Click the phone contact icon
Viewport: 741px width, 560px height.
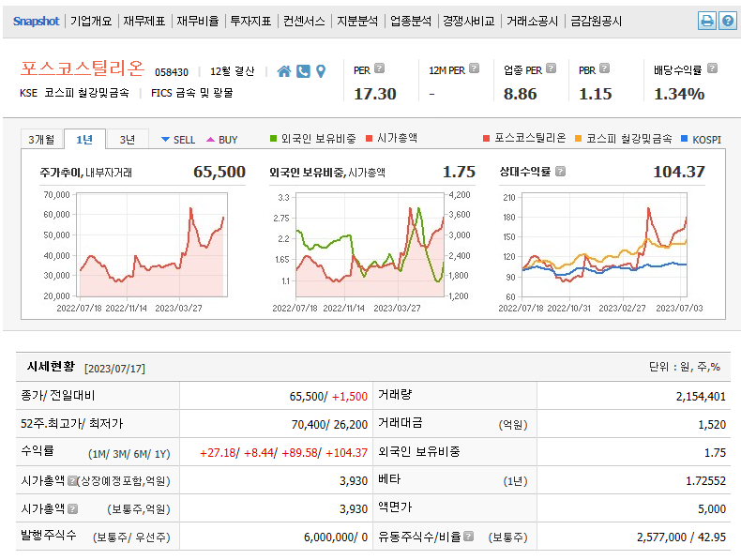(303, 71)
